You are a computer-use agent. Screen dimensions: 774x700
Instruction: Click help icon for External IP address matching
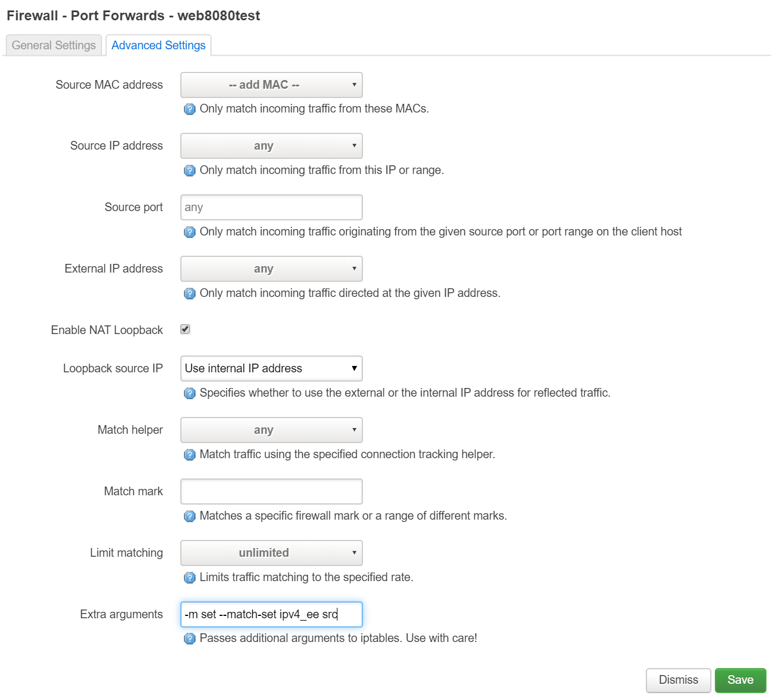click(190, 293)
